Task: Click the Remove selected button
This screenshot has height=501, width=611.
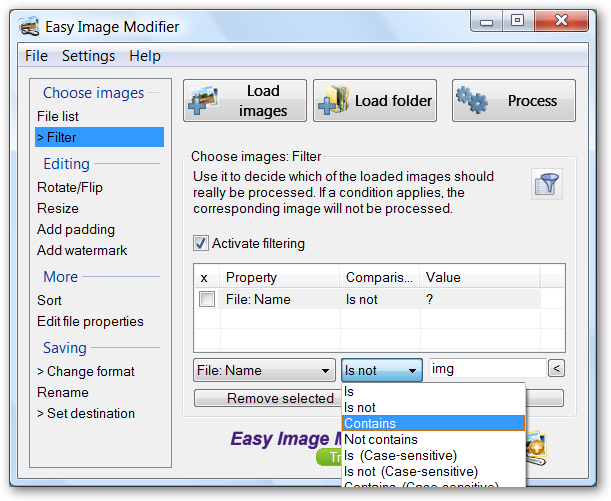Action: point(268,398)
